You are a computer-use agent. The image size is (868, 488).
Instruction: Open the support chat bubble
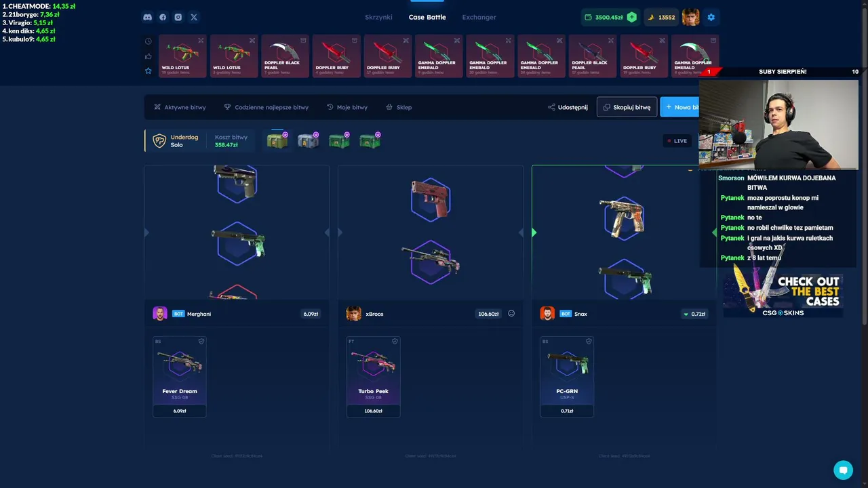[x=843, y=470]
